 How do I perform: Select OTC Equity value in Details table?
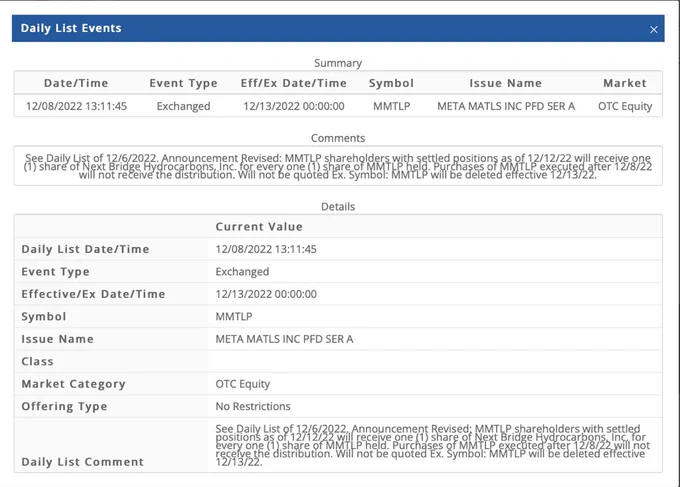(x=242, y=384)
